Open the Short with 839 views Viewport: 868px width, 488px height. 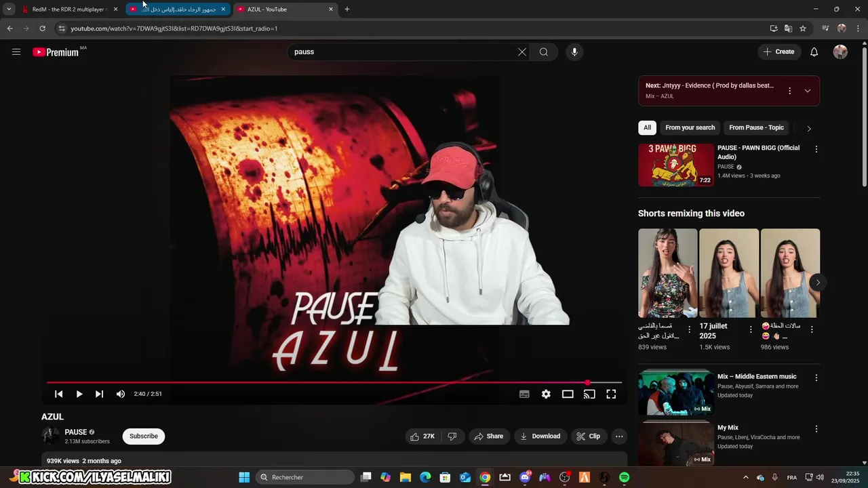click(x=667, y=273)
